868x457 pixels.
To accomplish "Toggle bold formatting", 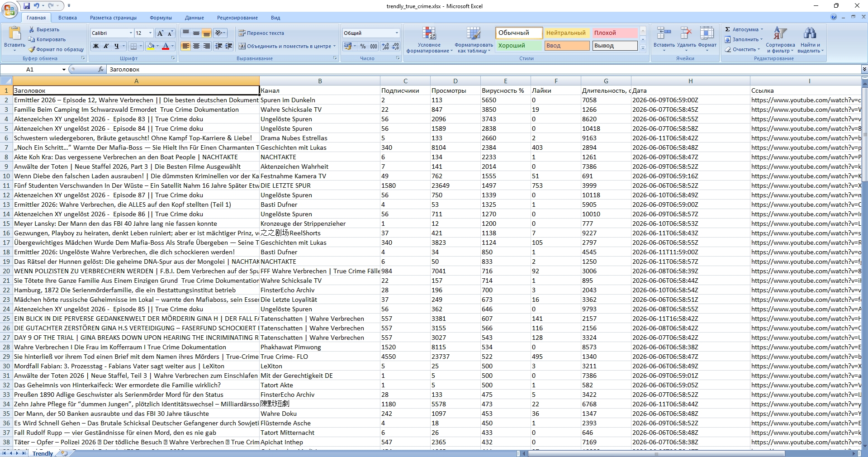I will click(95, 46).
